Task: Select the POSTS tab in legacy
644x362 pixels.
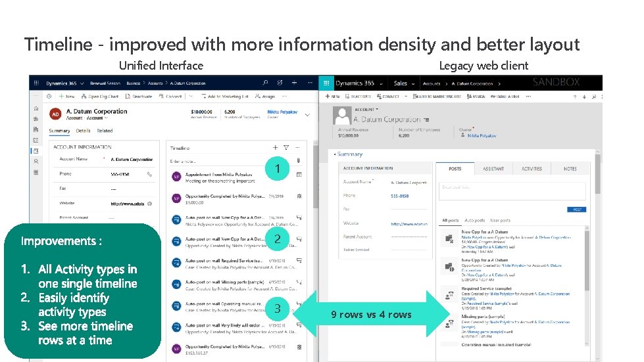Action: [x=455, y=168]
